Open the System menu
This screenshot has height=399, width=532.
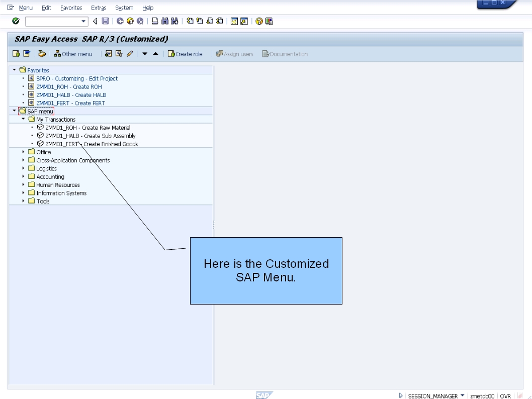[x=124, y=8]
